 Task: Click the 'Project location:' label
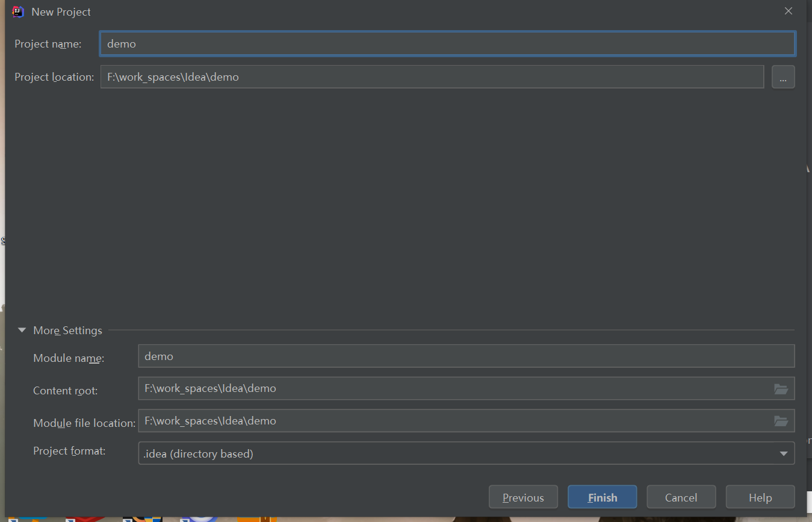coord(54,77)
